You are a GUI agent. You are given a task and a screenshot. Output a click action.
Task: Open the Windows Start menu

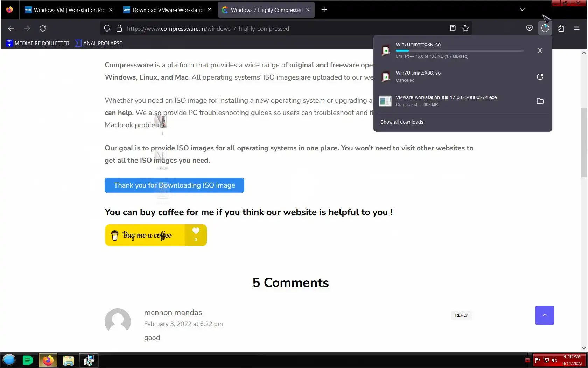[9, 360]
